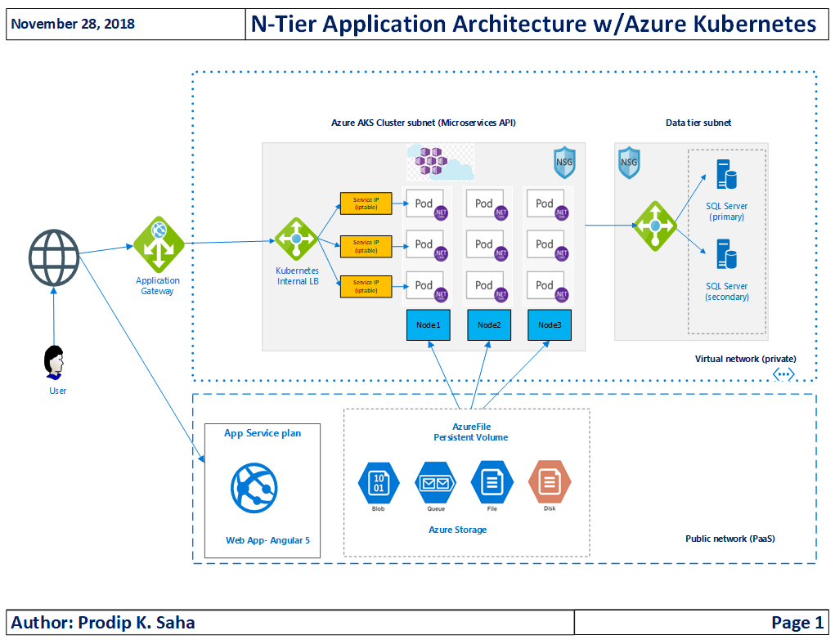Click the "App Service plan" heading
This screenshot has height=644, width=835.
263,433
